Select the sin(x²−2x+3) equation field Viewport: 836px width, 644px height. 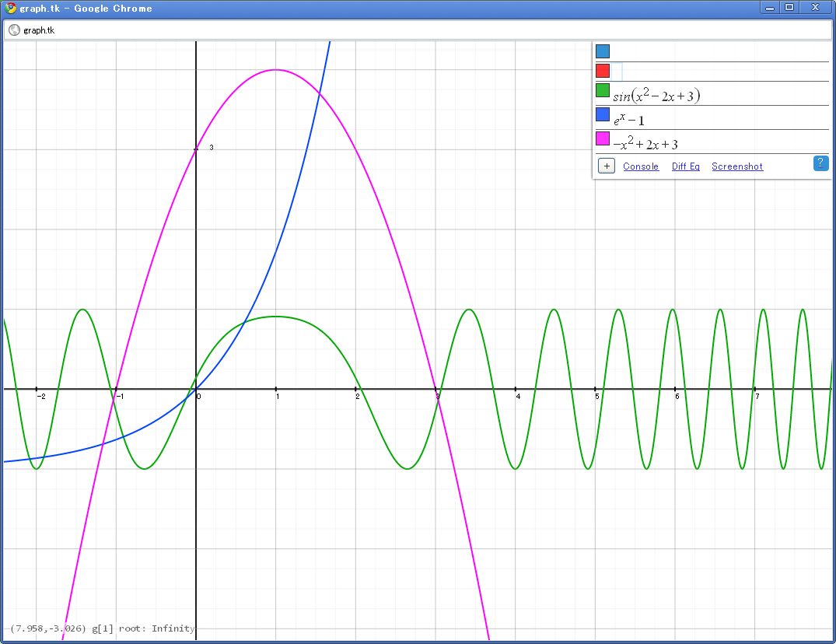tap(657, 96)
